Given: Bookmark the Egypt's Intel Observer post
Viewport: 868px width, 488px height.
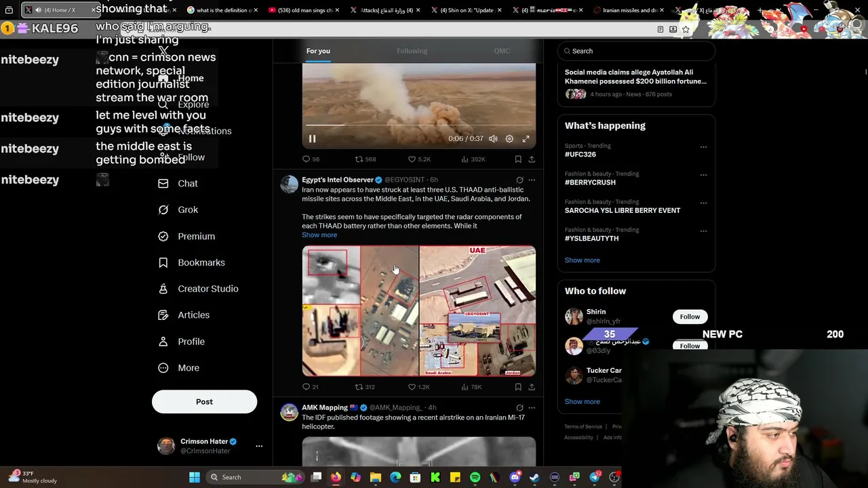Looking at the screenshot, I should (518, 387).
